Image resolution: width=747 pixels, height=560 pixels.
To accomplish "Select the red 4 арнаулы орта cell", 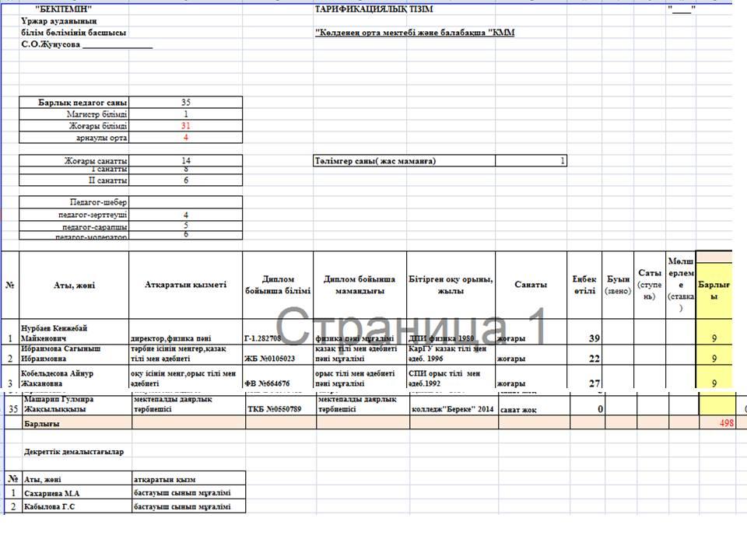I will tap(185, 137).
